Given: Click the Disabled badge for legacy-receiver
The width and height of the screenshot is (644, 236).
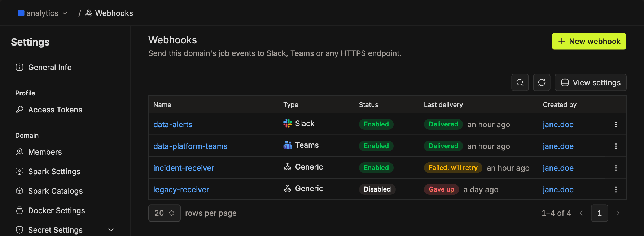Looking at the screenshot, I should click(377, 189).
